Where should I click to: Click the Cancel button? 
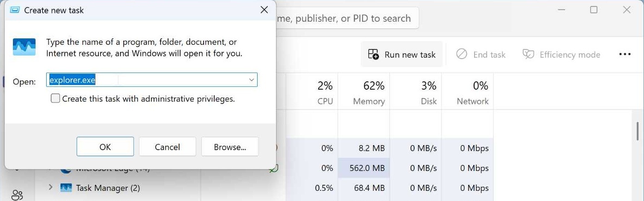point(167,147)
